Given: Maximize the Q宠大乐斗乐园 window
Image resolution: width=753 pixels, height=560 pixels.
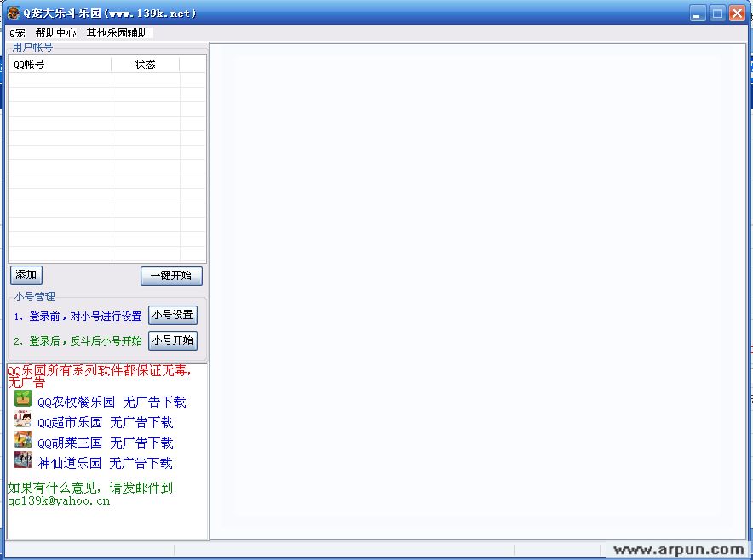Looking at the screenshot, I should coord(717,14).
